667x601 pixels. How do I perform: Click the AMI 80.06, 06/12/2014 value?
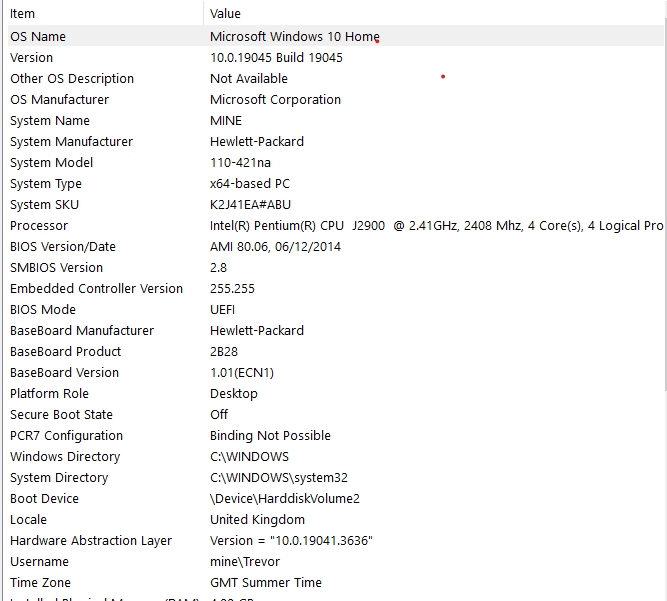[x=275, y=246]
